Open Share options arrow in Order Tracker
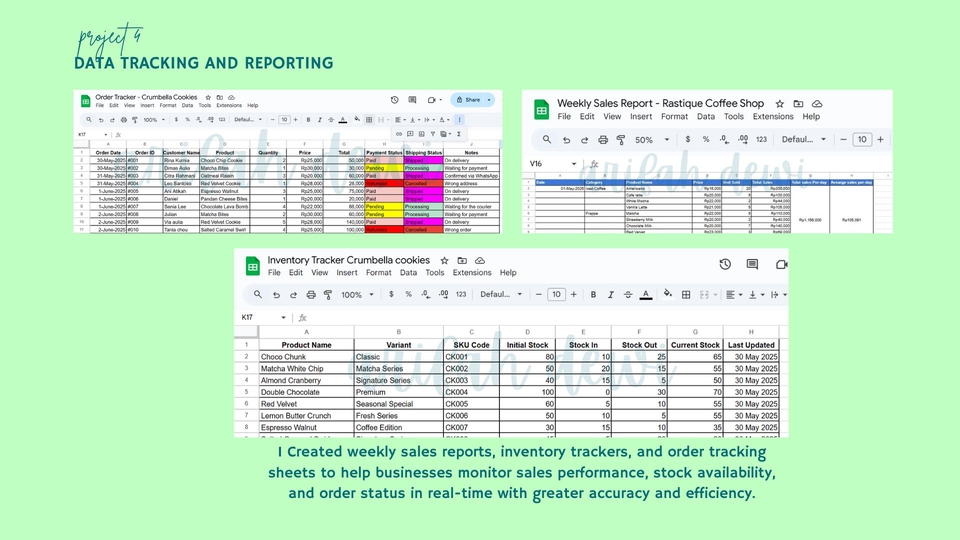960x540 pixels. tap(489, 100)
